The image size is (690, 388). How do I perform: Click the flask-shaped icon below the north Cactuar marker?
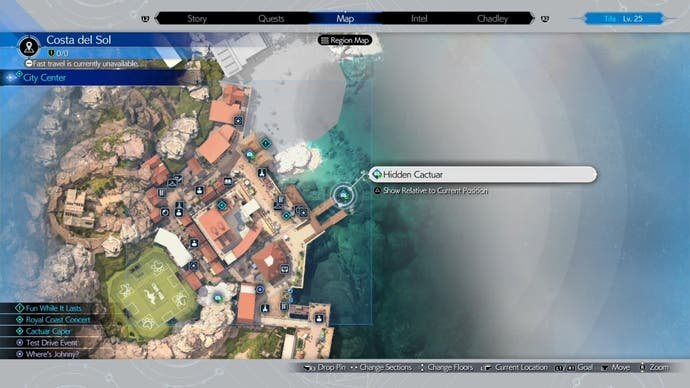pos(261,173)
